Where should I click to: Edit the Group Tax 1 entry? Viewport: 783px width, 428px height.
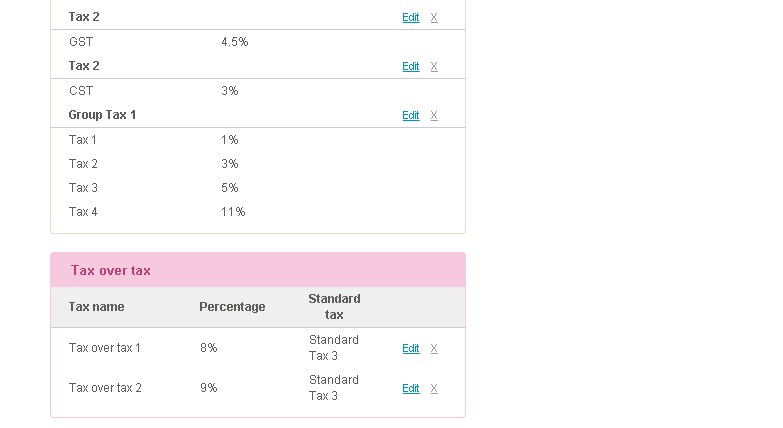tap(410, 115)
